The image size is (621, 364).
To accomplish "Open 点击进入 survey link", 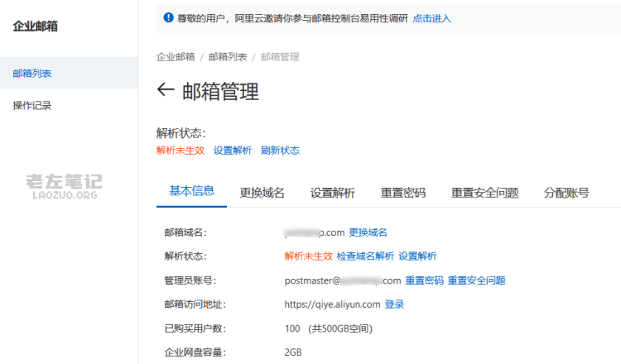I will 431,18.
